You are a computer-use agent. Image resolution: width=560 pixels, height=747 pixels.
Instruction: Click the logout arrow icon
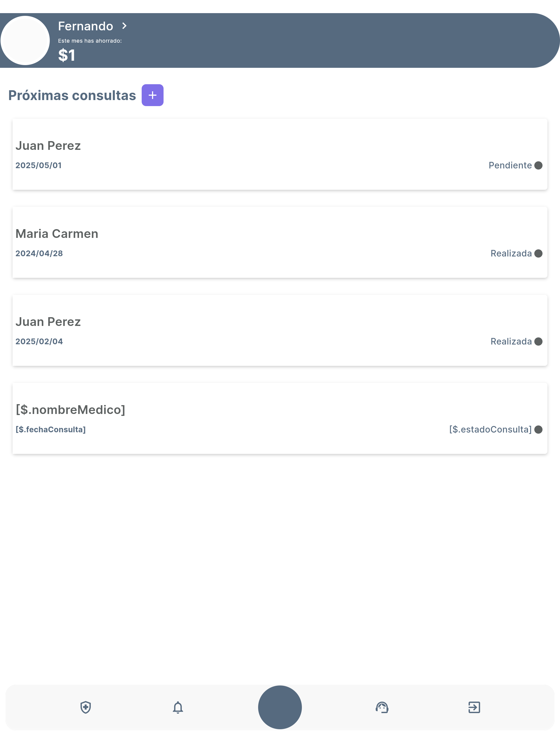pyautogui.click(x=474, y=707)
